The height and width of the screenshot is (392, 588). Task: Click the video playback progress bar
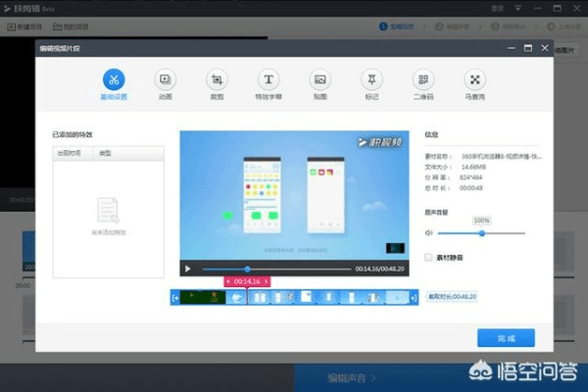pos(294,269)
